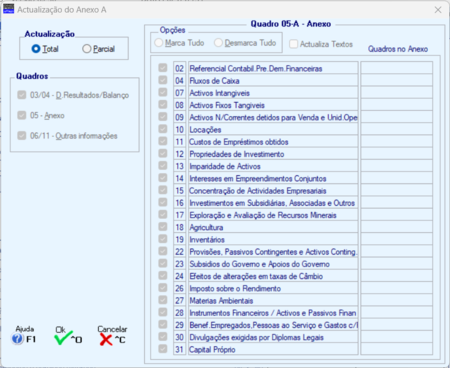Select the Parcial update radio button

click(87, 49)
